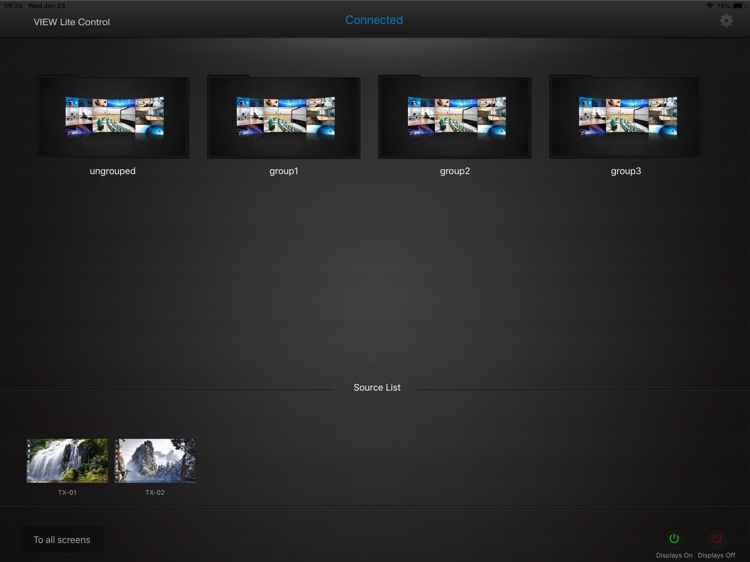The height and width of the screenshot is (562, 750).
Task: Click the Displays On label
Action: pyautogui.click(x=674, y=555)
